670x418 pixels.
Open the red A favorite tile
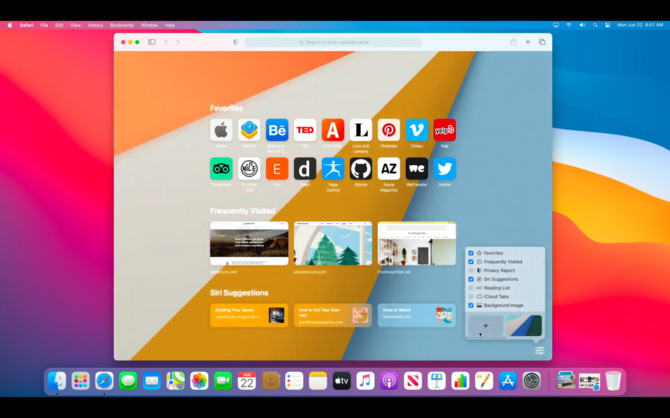(333, 130)
